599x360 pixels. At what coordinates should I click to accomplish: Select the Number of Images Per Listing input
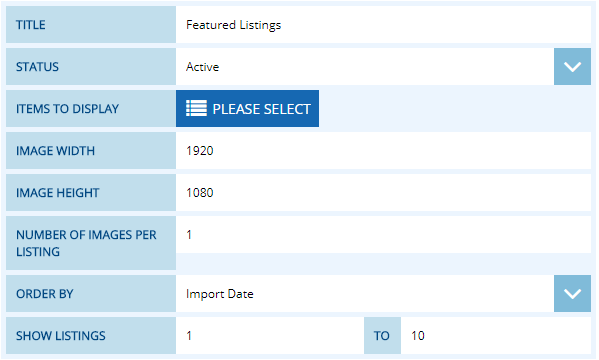[x=383, y=235]
